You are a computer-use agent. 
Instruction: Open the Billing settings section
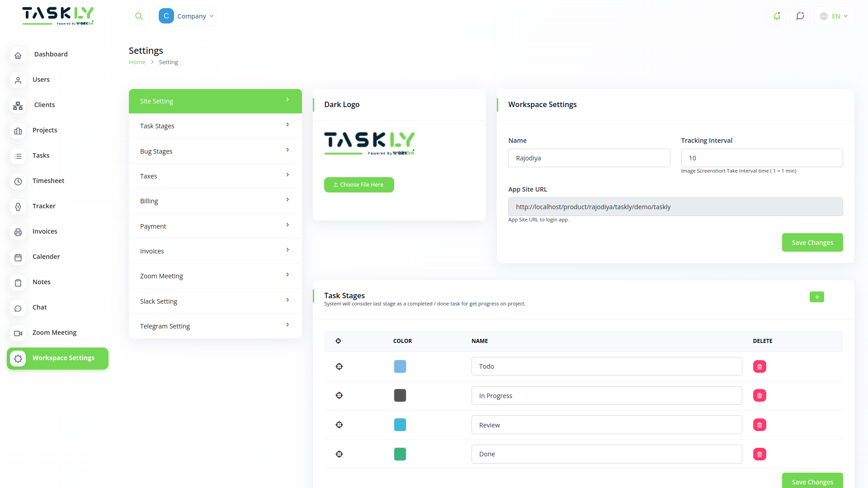pyautogui.click(x=215, y=201)
